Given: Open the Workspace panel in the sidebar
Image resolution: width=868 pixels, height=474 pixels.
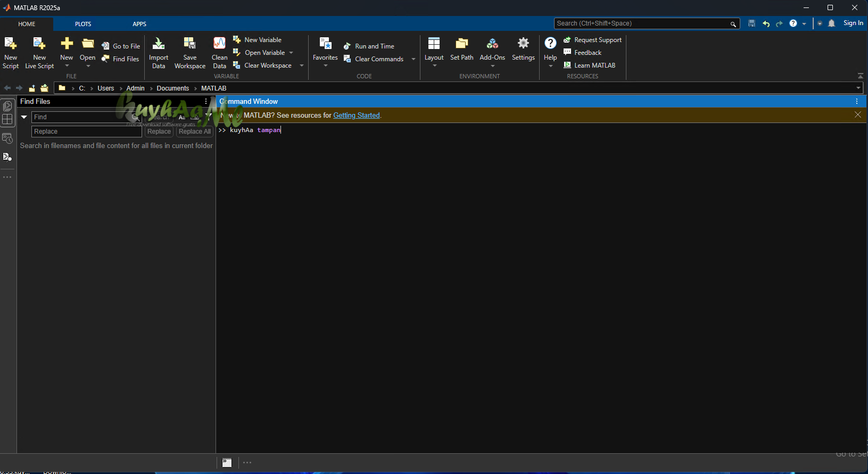Looking at the screenshot, I should coord(7,120).
